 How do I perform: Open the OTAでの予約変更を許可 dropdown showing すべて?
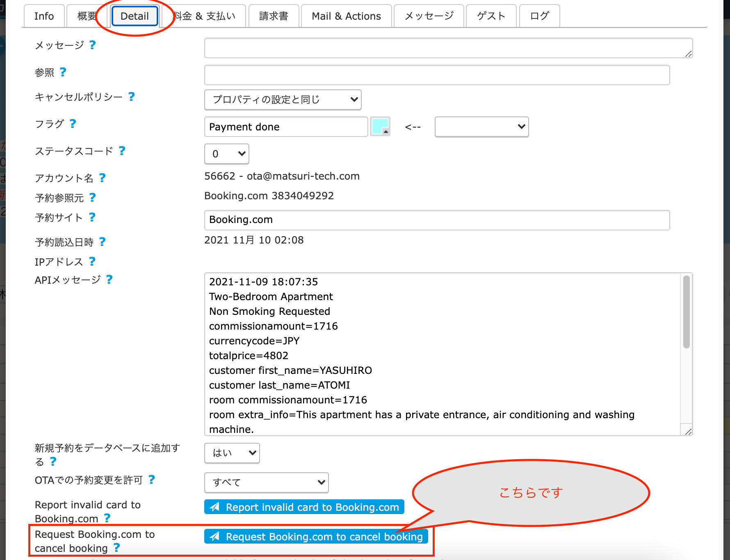[266, 483]
